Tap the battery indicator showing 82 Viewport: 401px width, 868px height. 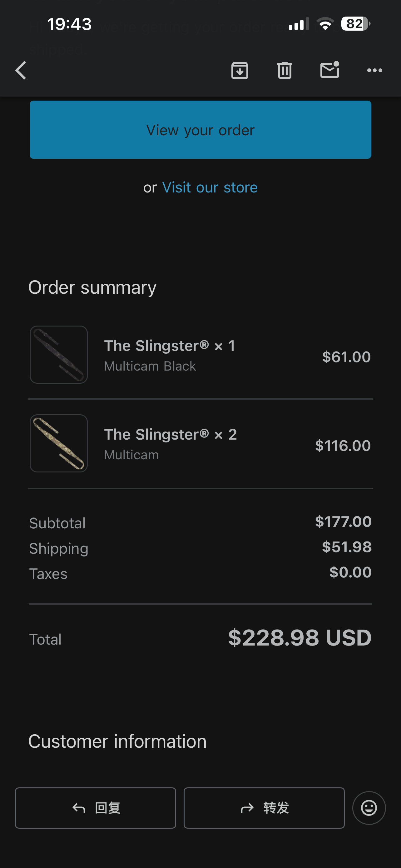(355, 24)
